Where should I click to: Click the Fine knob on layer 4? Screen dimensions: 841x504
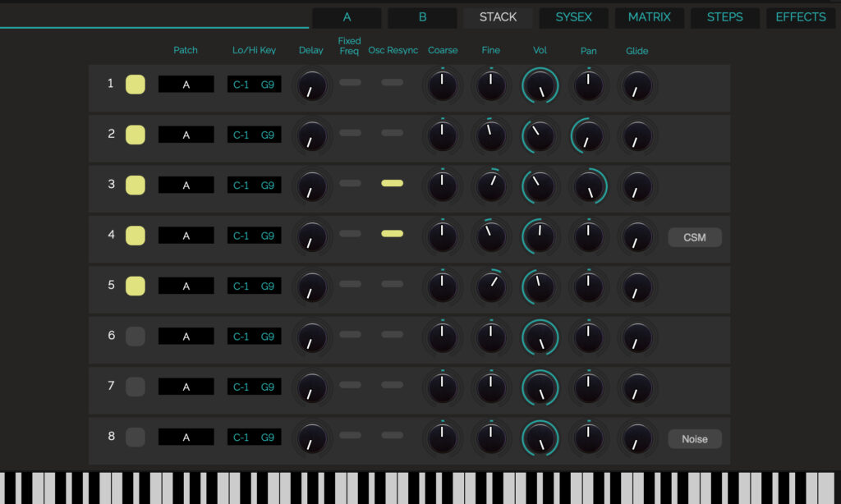(491, 237)
